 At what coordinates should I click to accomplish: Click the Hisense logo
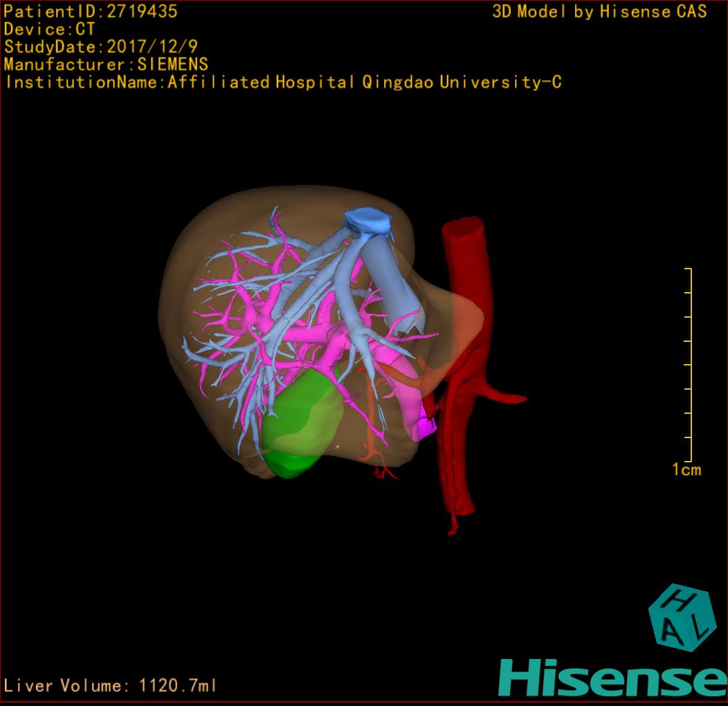[613, 678]
